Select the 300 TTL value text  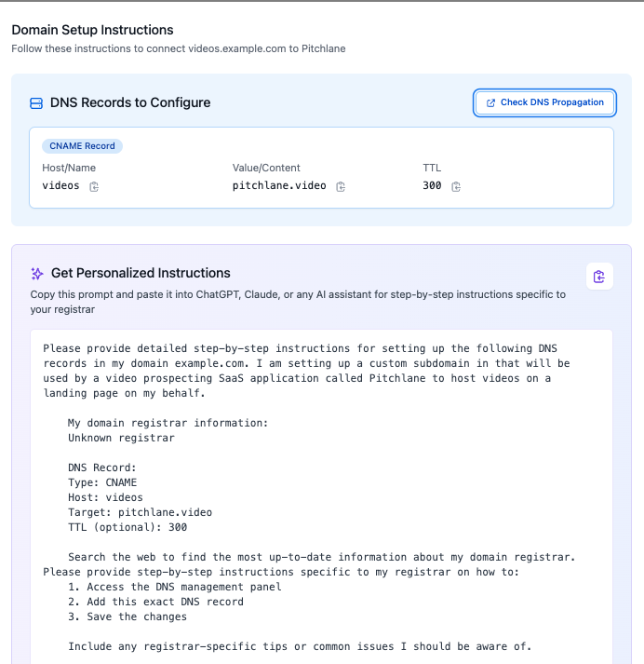click(432, 185)
